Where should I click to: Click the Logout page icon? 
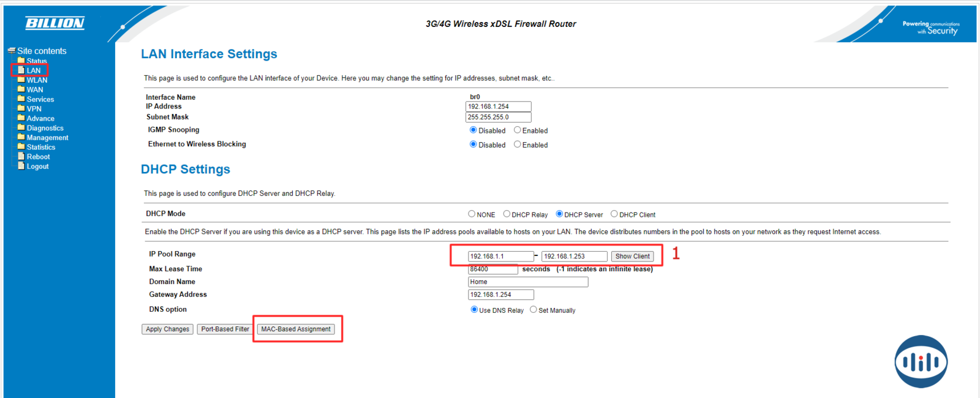pyautogui.click(x=21, y=166)
